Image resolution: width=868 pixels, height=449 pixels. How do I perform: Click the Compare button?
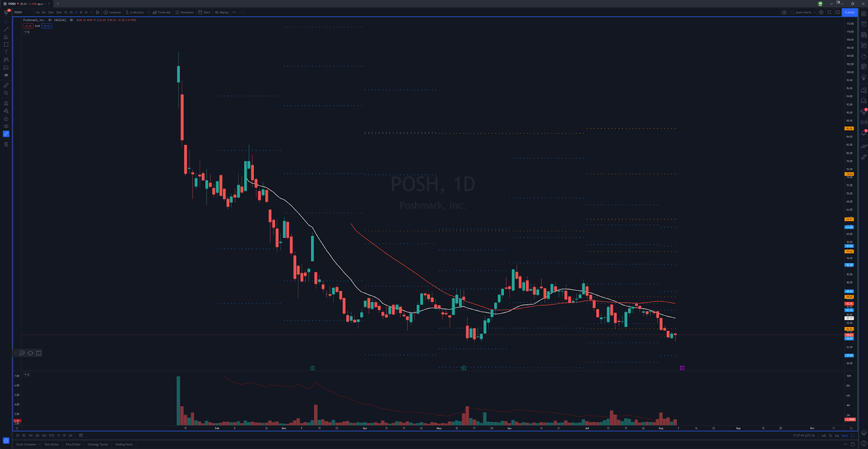click(112, 12)
